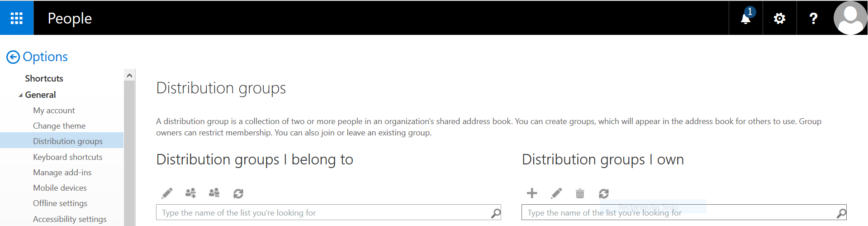868x226 pixels.
Task: Leave the selected distribution group
Action: [214, 193]
